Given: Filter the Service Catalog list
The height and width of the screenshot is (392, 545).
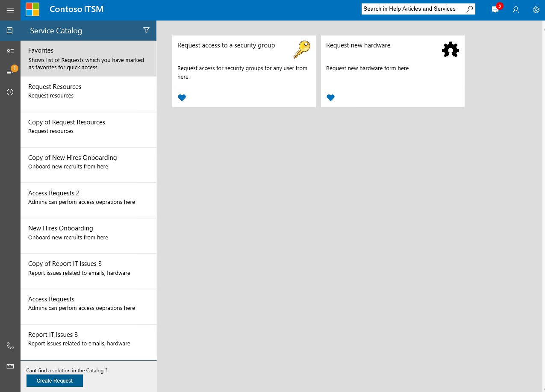Looking at the screenshot, I should pos(146,30).
